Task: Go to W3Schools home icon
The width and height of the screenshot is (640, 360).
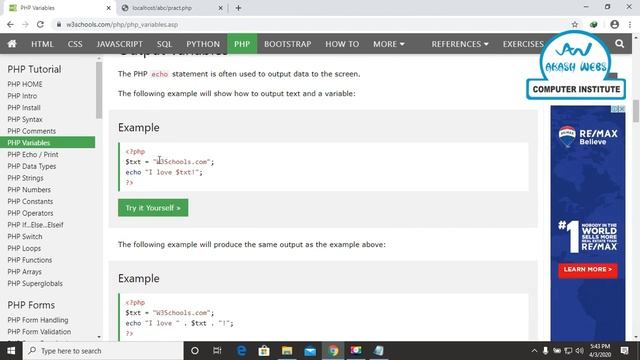Action: click(x=12, y=44)
